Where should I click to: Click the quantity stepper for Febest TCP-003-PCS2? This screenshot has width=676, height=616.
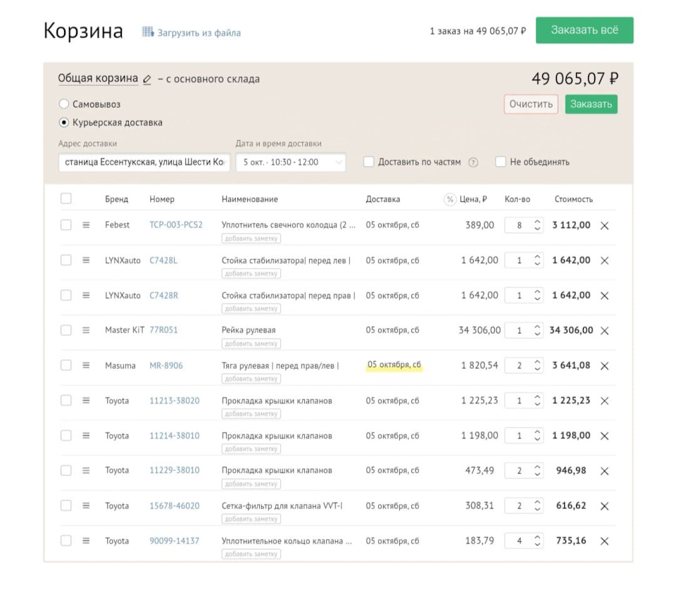(x=537, y=225)
